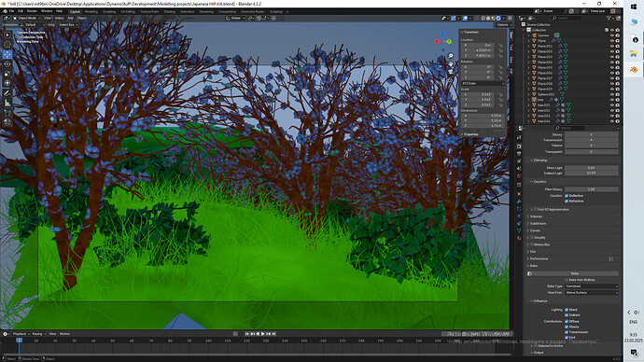Click the Windows Start button

click(634, 7)
